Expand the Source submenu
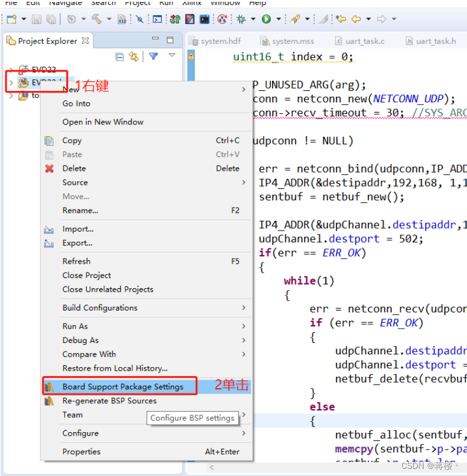 (147, 182)
